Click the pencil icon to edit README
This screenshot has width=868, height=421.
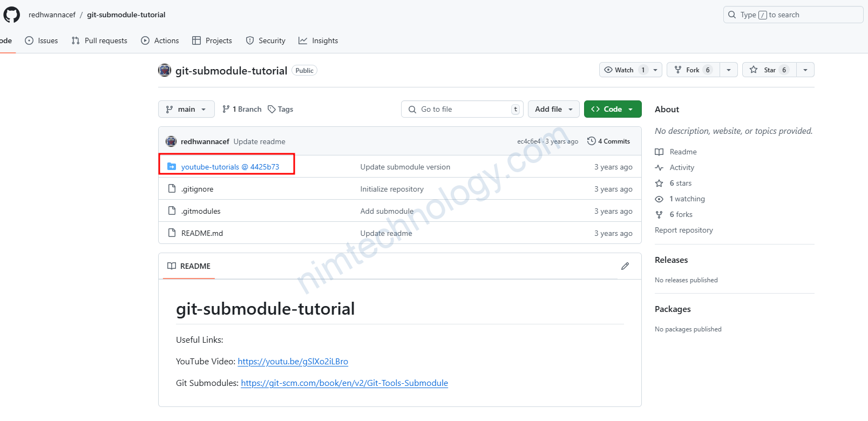click(x=625, y=266)
